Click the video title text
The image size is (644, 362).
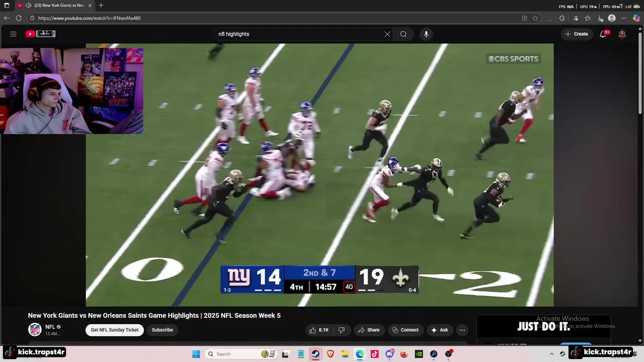tap(154, 315)
